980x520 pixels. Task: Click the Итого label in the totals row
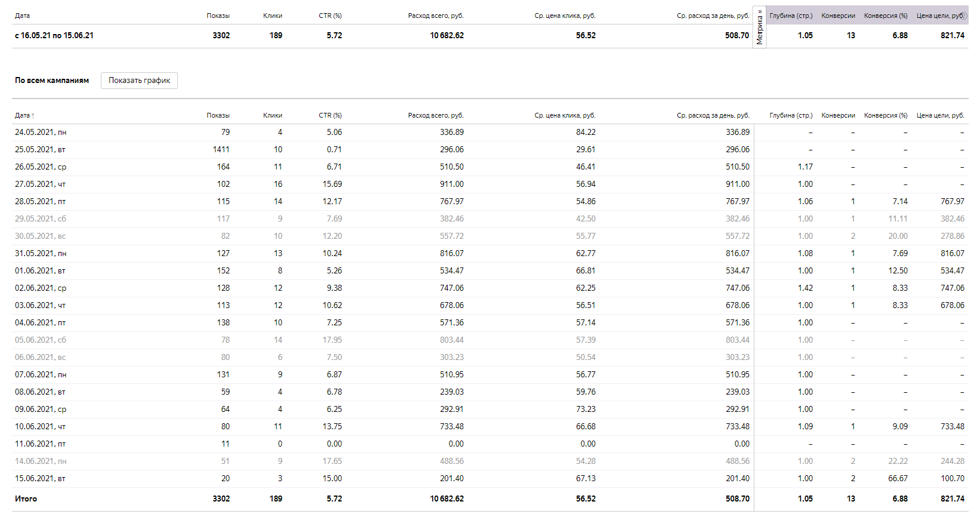(x=26, y=499)
